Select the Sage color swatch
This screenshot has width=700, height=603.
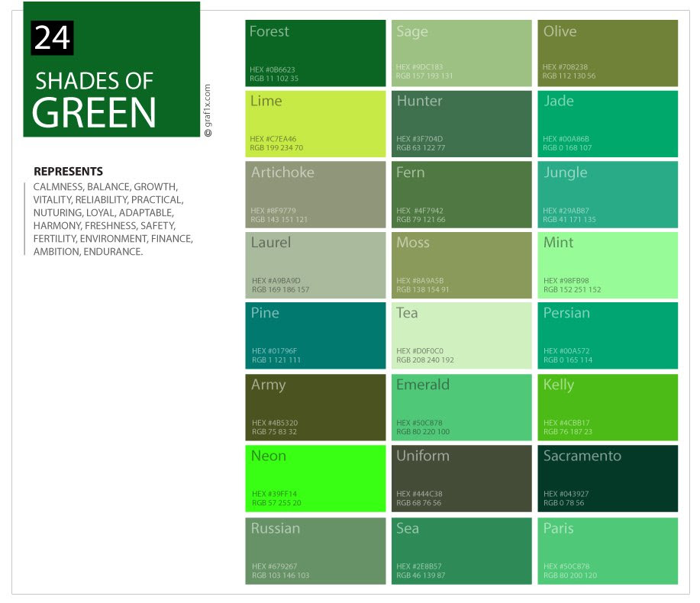(461, 53)
